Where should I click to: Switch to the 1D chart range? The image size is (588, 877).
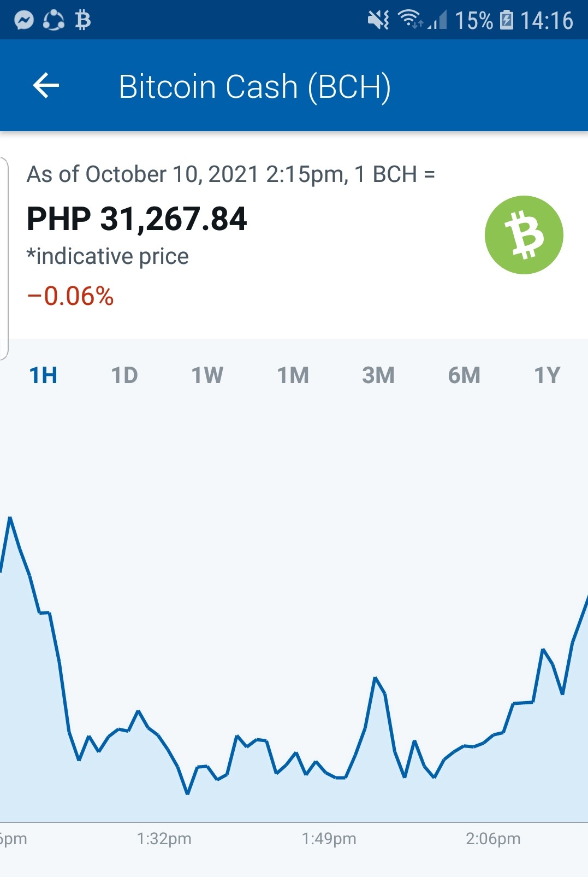click(124, 375)
